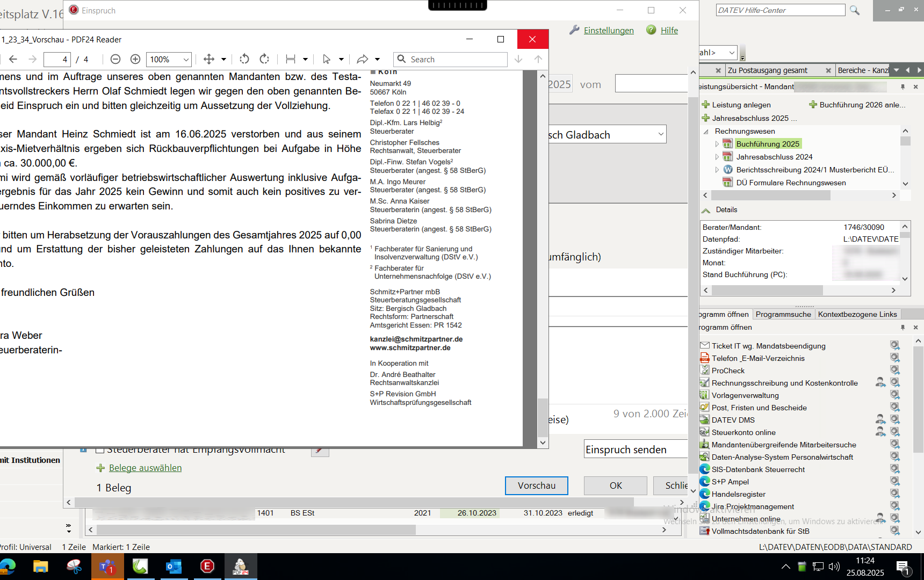Screen dimensions: 924x580
Task: Rotate the PDF page clockwise
Action: 264,59
